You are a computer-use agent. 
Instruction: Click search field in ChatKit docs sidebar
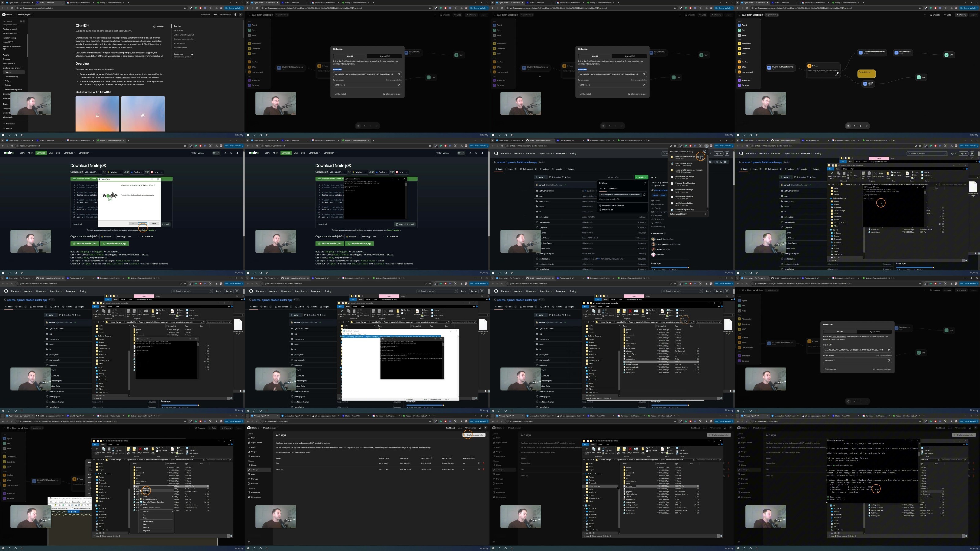(14, 21)
